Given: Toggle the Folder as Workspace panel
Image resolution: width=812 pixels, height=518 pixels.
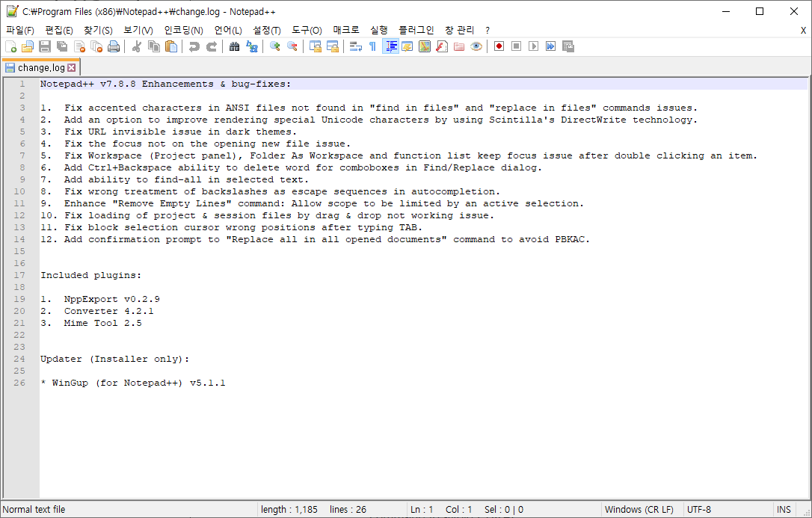Looking at the screenshot, I should pos(459,46).
